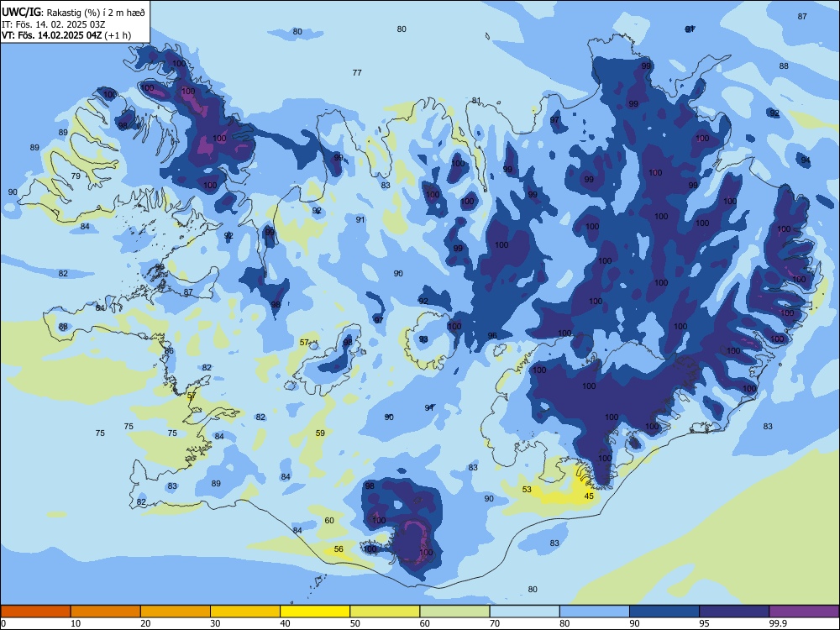The image size is (840, 630).
Task: Click the map value '94' off the east coast
Action: [806, 160]
